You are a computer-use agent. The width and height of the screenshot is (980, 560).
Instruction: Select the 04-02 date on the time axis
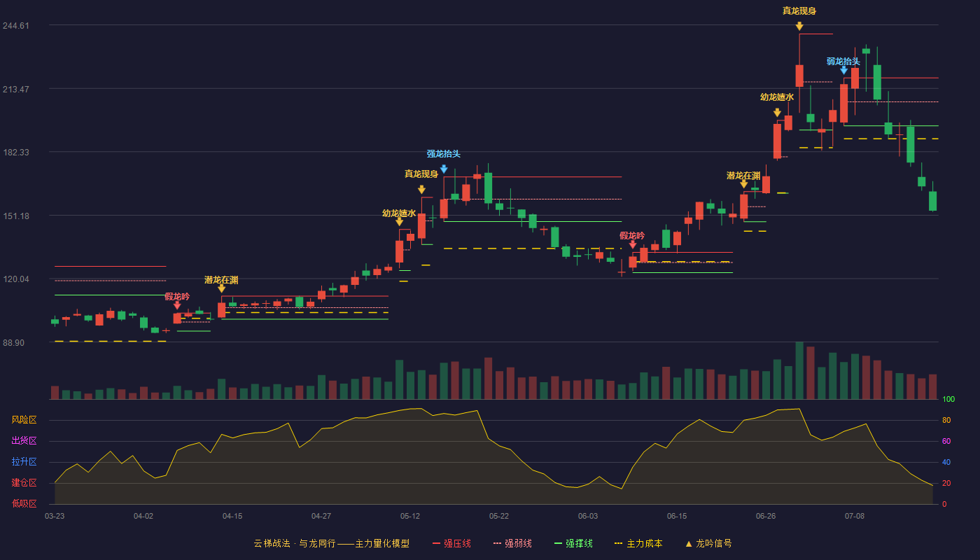[x=143, y=516]
